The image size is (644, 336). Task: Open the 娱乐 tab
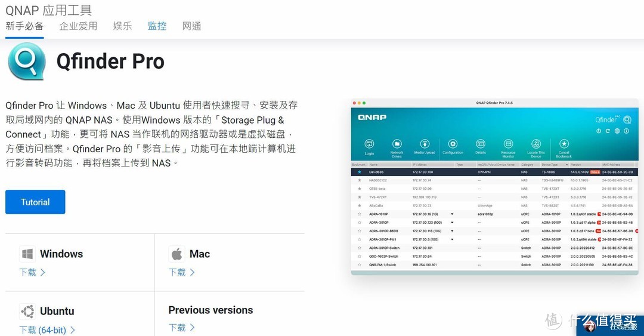point(122,26)
